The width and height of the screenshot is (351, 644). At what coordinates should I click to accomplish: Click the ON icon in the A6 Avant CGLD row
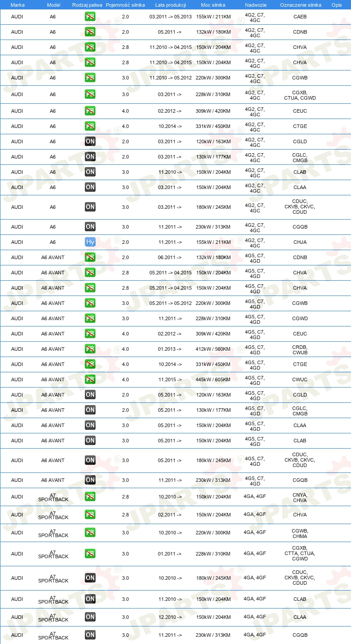[x=90, y=395]
